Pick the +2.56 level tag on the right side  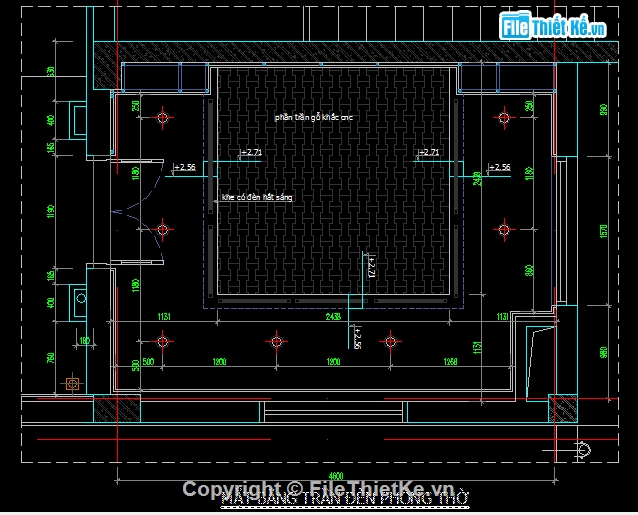coord(499,167)
